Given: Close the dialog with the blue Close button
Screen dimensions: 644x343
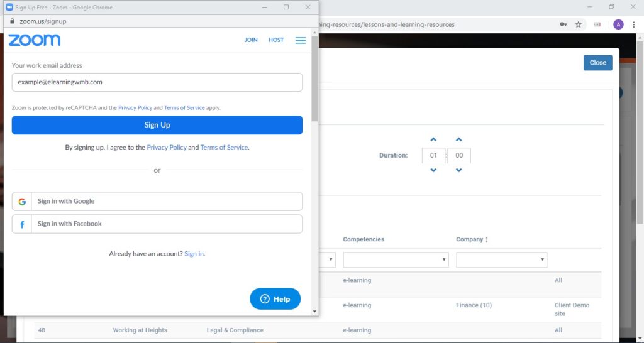Looking at the screenshot, I should coord(597,63).
